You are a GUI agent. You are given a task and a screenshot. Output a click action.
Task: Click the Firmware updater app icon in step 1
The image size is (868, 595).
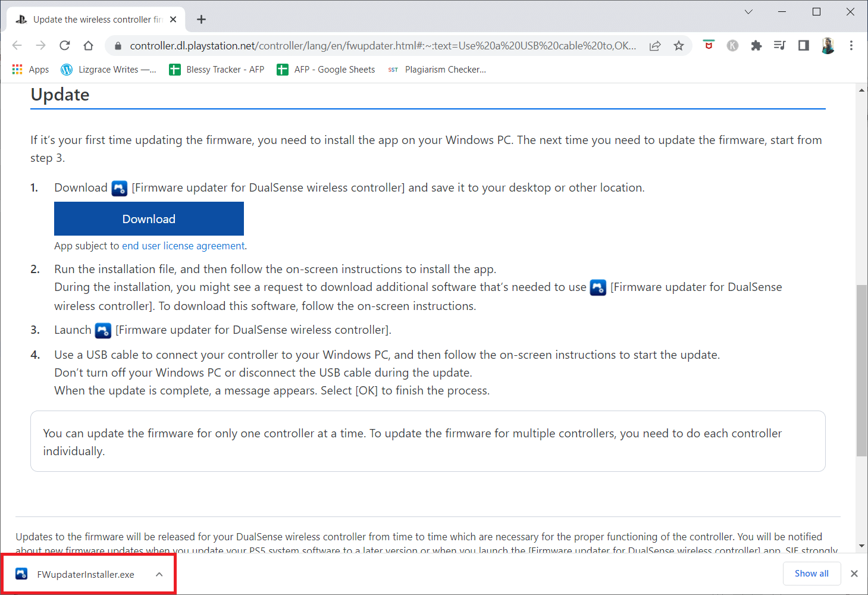click(x=119, y=187)
